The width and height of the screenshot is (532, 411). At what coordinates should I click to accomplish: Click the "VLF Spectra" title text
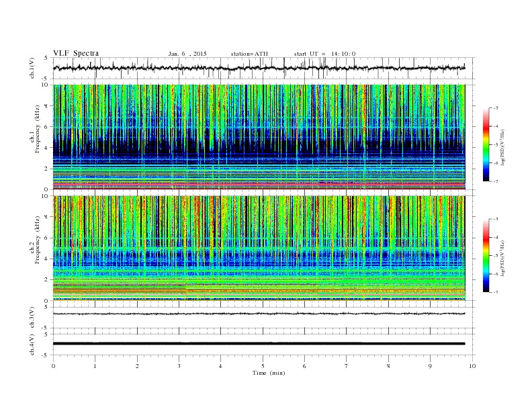click(x=76, y=53)
